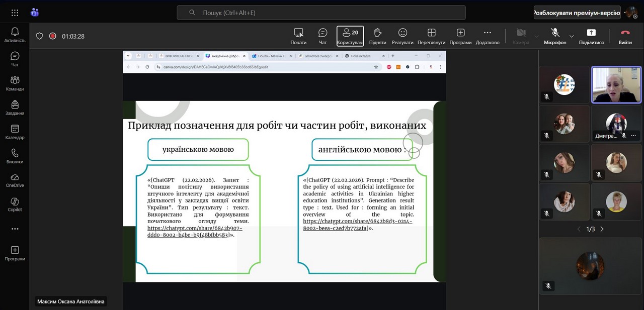Viewport: 644px width, 310px height.
Task: Click the search (Пошук) input field
Action: (x=321, y=13)
